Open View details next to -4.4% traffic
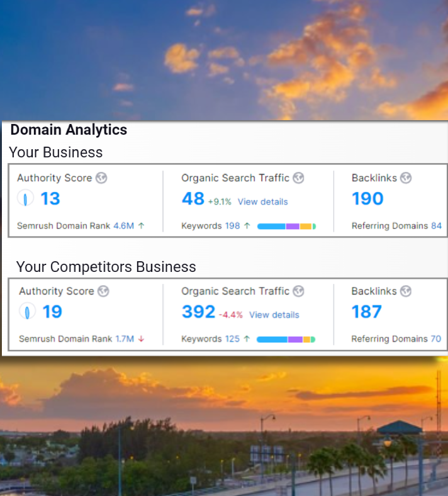Image resolution: width=448 pixels, height=496 pixels. click(x=274, y=315)
